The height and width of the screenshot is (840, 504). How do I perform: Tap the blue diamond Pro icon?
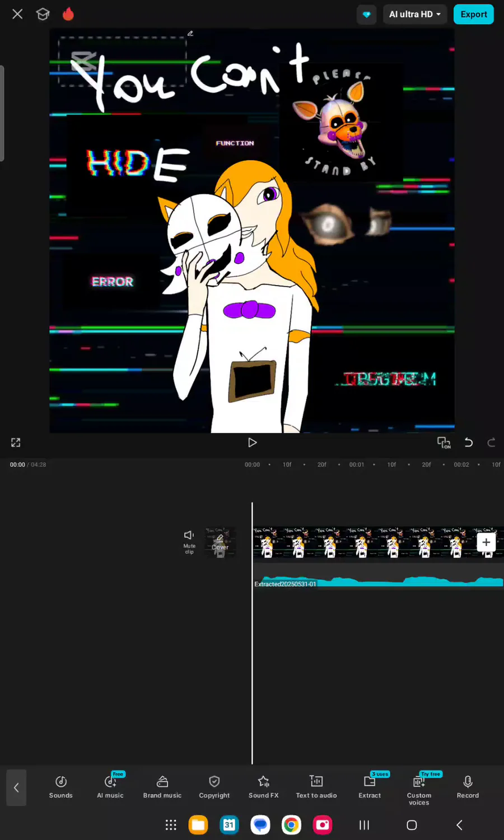click(367, 15)
